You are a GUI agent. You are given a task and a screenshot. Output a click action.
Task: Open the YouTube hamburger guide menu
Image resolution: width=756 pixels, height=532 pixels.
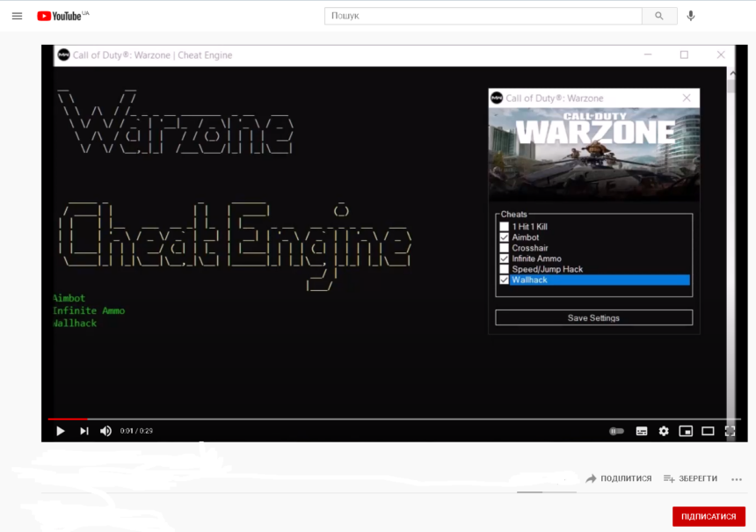pyautogui.click(x=17, y=16)
